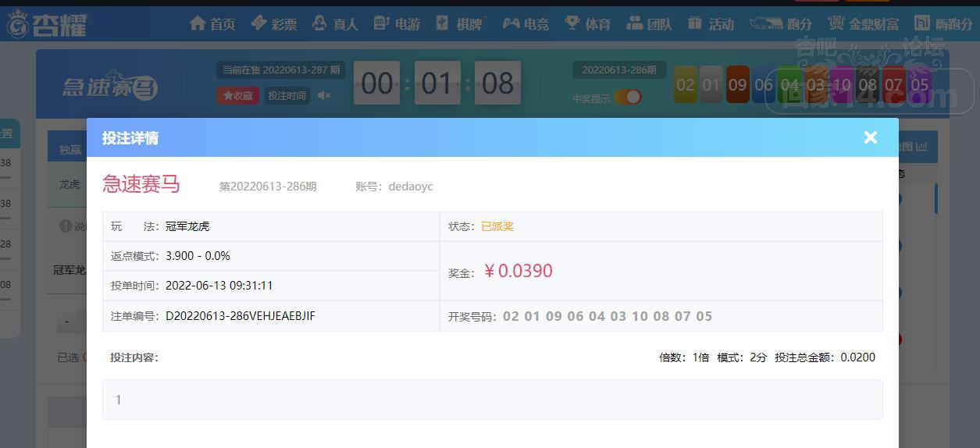Click the 投注时间 button

click(287, 95)
